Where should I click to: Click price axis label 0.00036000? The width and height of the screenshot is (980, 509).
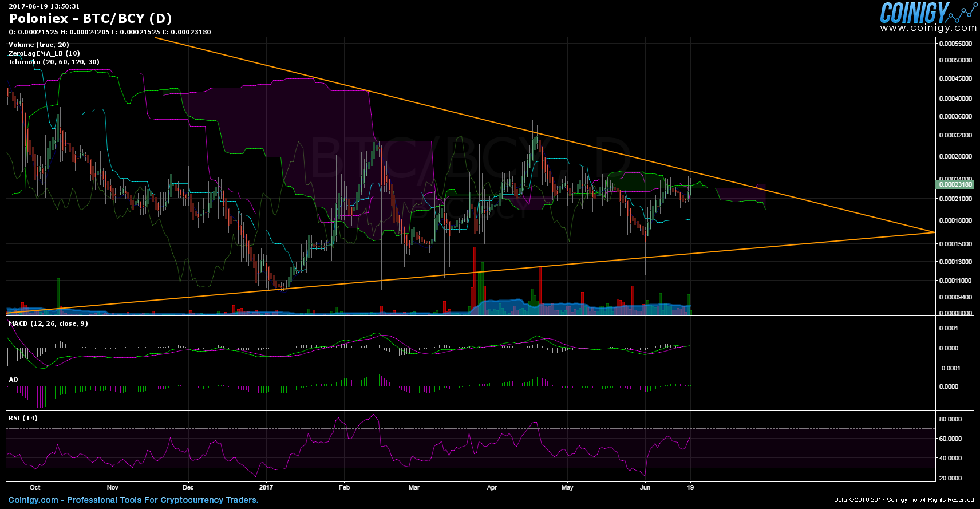[955, 116]
